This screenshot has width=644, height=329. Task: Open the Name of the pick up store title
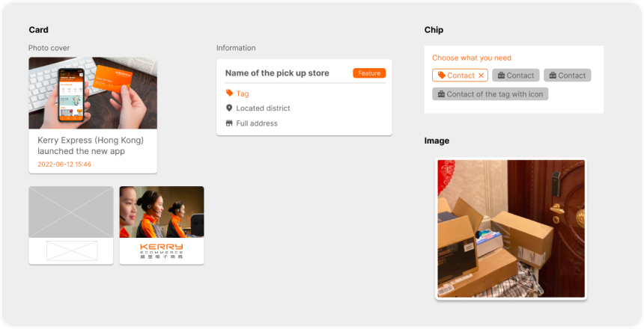[x=277, y=73]
